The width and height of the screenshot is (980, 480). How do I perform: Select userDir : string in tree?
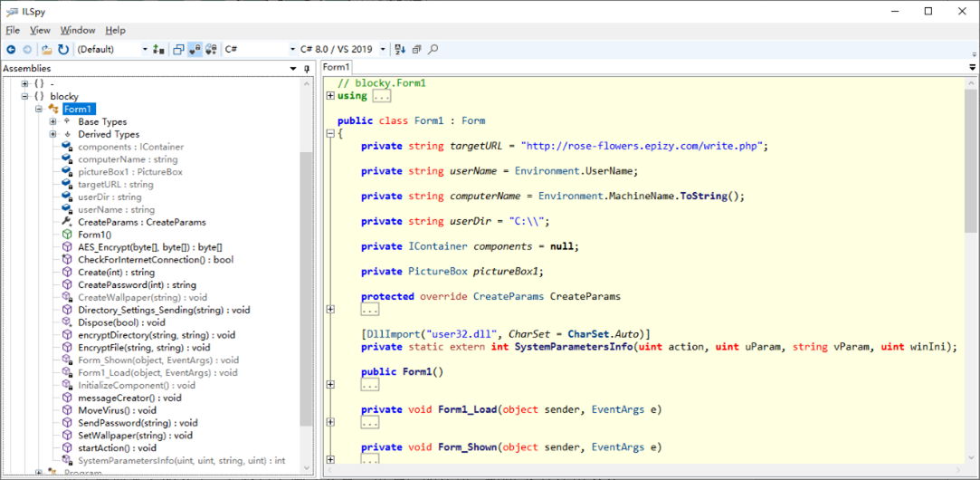tap(109, 197)
